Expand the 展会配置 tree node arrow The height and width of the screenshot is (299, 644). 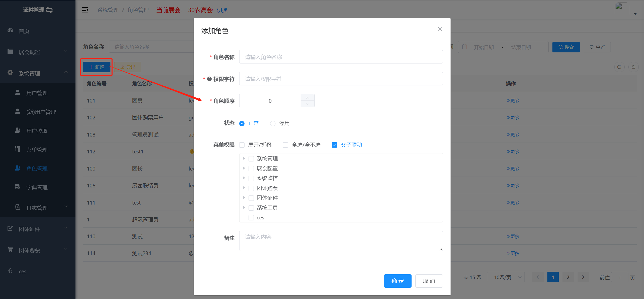pos(244,168)
